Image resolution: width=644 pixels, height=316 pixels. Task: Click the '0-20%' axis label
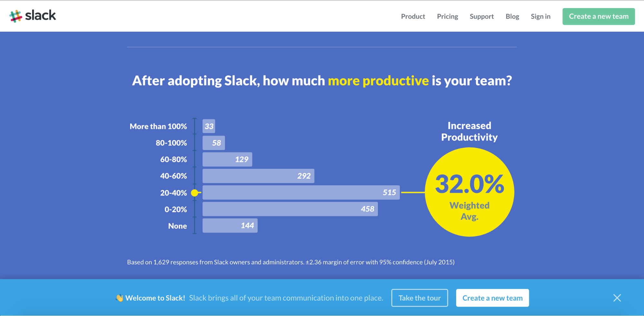pyautogui.click(x=176, y=209)
